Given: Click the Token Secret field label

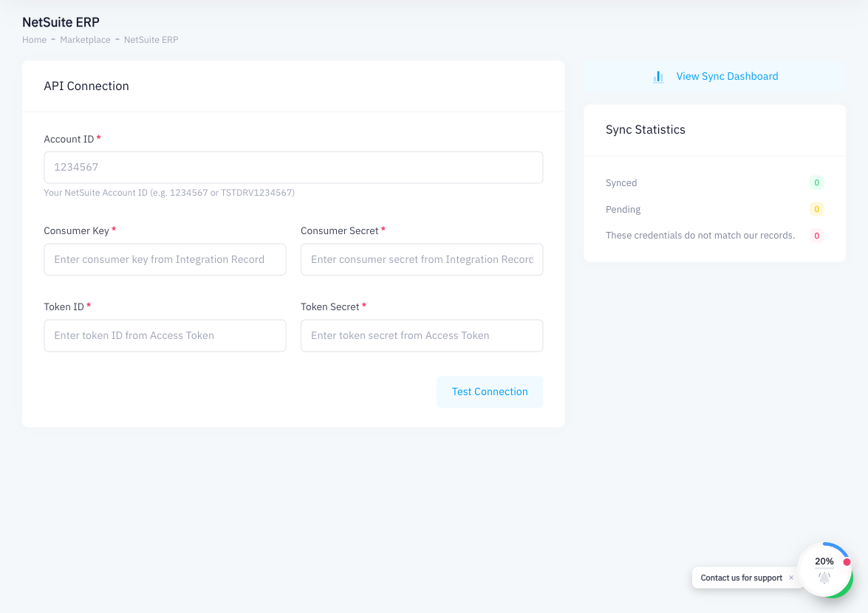Looking at the screenshot, I should pos(330,307).
